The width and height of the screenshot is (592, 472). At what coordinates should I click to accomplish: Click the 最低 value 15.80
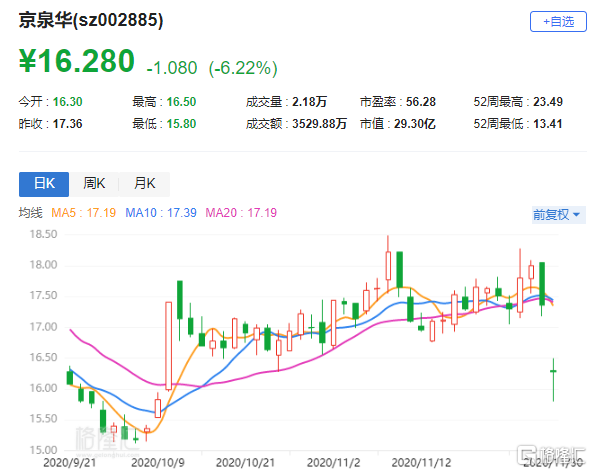click(181, 124)
